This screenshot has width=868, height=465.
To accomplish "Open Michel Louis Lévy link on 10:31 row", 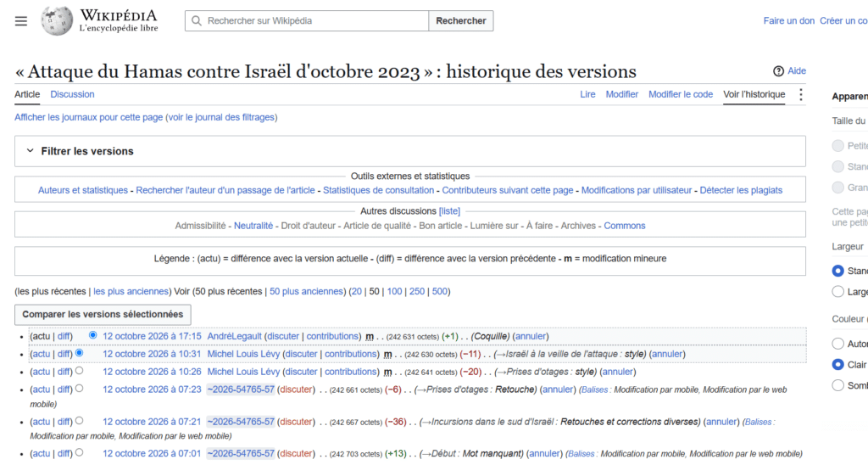I will pos(243,354).
